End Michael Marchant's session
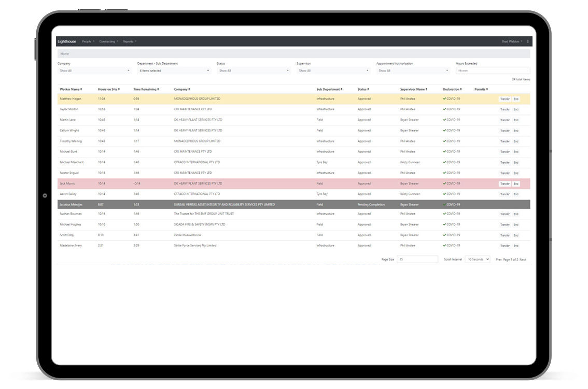 (x=516, y=162)
